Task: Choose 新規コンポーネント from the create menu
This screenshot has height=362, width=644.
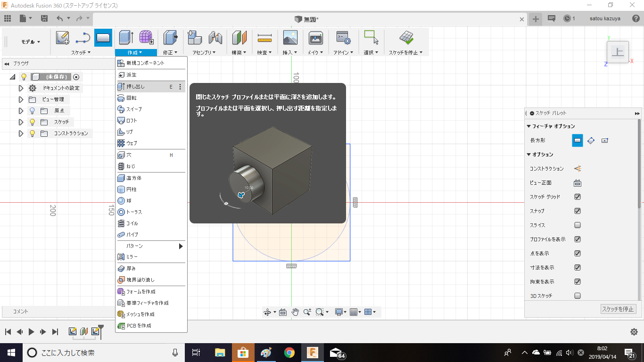Action: click(x=150, y=63)
